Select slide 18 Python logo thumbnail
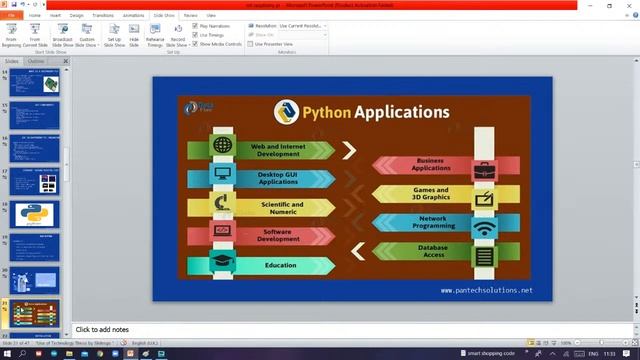The image size is (640, 360). pos(34,214)
